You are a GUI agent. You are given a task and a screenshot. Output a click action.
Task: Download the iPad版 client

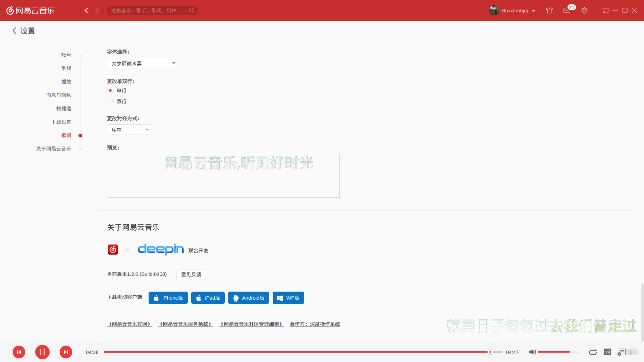tap(208, 298)
